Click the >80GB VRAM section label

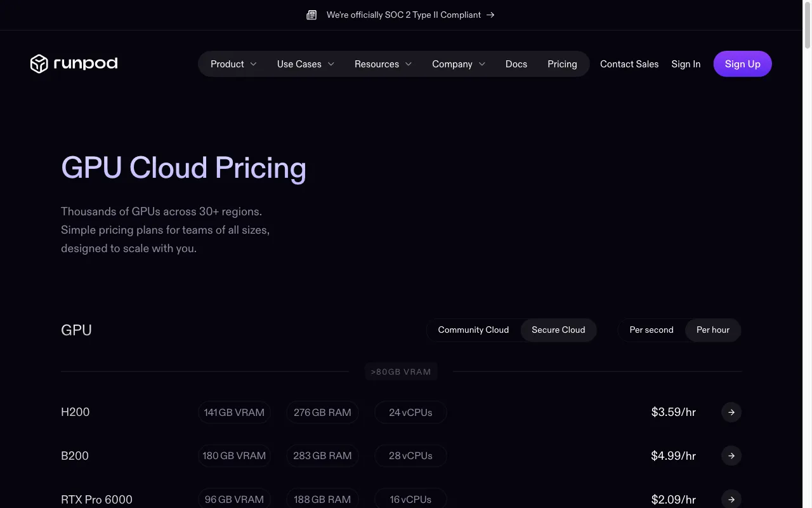[x=401, y=372]
